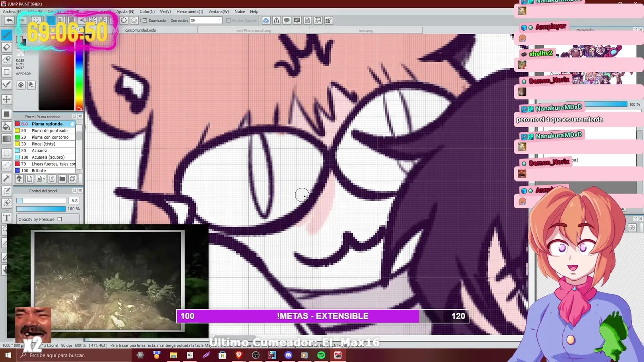
Task: Click the share/export icon in toolbar
Action: click(276, 20)
